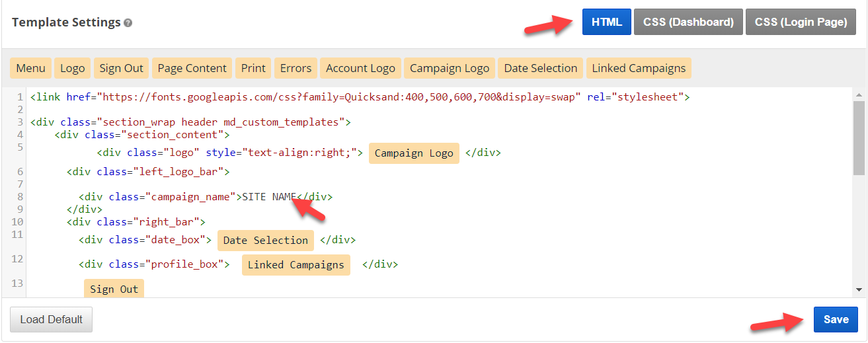
Task: Add the Sign Out tag from toolbar
Action: coord(122,68)
